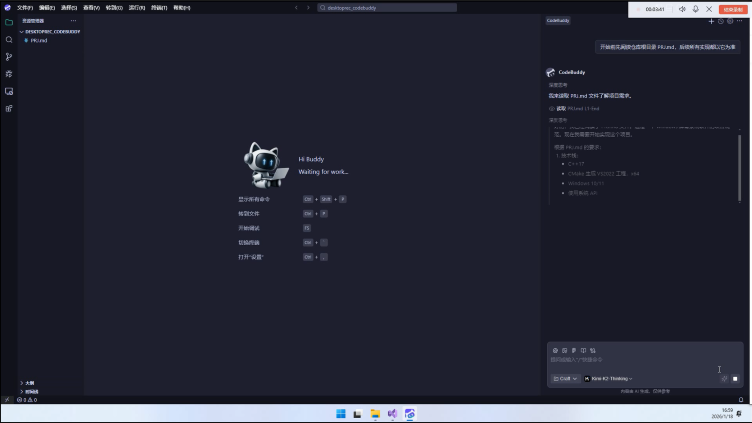This screenshot has width=752, height=423.
Task: Click the red end recording button
Action: coord(733,9)
